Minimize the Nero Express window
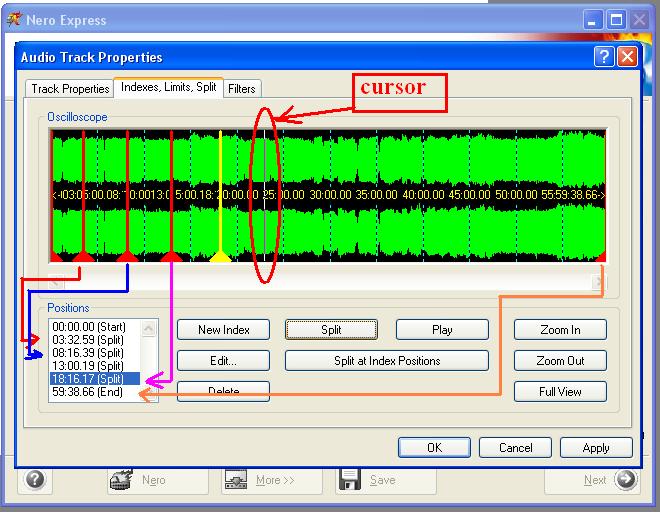This screenshot has height=512, width=660. click(592, 20)
